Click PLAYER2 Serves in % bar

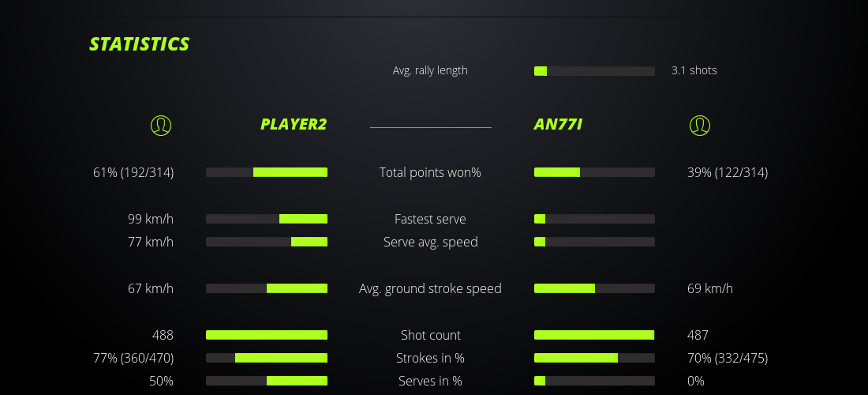[267, 381]
